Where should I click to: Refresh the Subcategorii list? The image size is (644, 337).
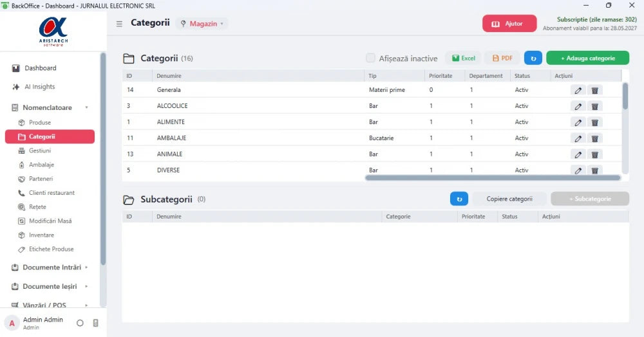tap(459, 199)
